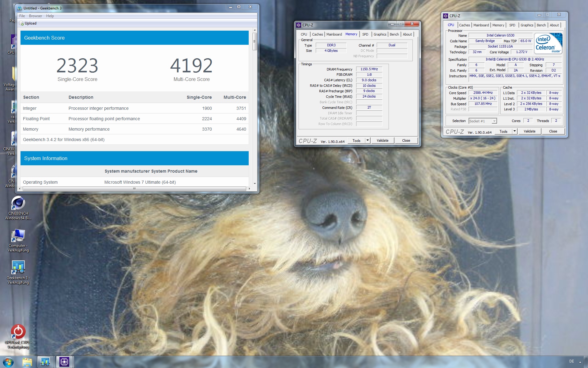Open Windows Explorer from taskbar

click(27, 362)
